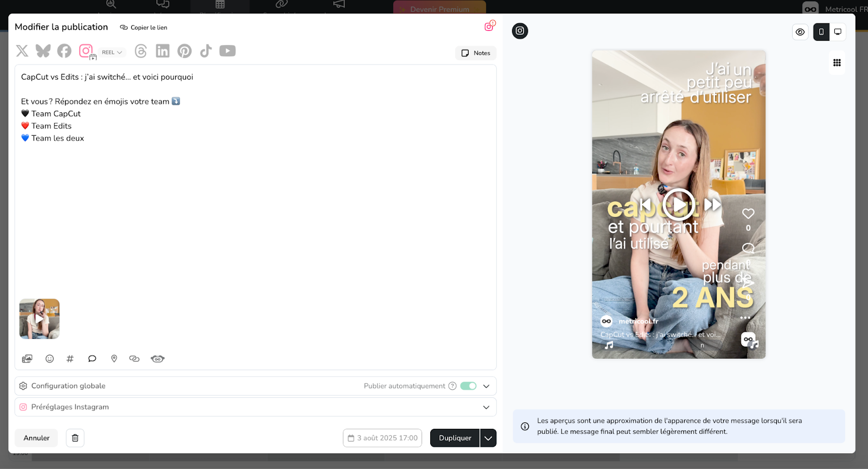The width and height of the screenshot is (868, 469).
Task: Play the reel preview video
Action: pos(679,205)
